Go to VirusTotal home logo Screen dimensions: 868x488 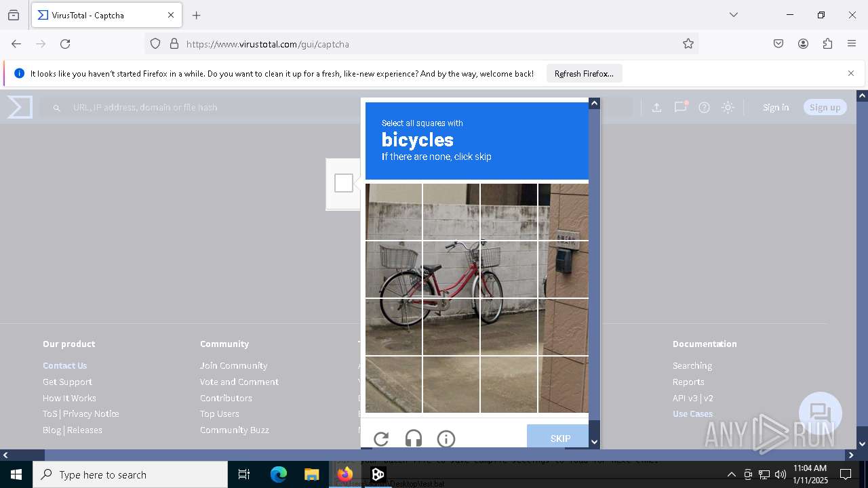(x=20, y=107)
